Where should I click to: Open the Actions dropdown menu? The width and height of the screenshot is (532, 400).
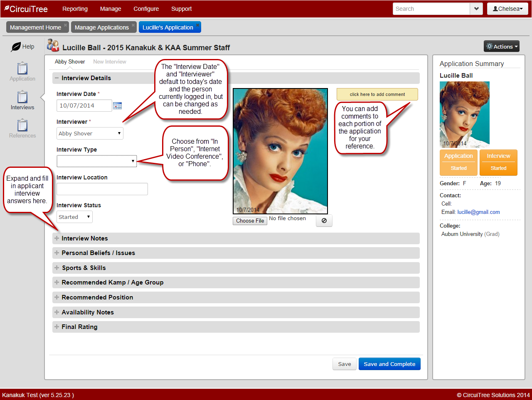point(502,47)
